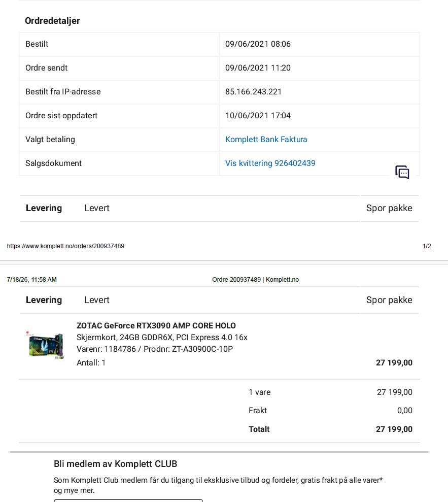Image resolution: width=448 pixels, height=502 pixels.
Task: Select the Bestilt date 09/06/2021 08:06
Action: pyautogui.click(x=258, y=44)
